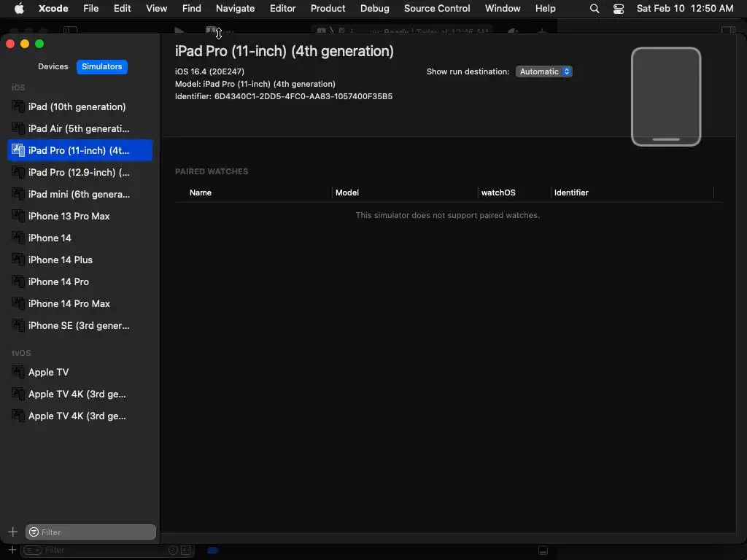Click simulator icon beside iPad mini (6th generation)
The height and width of the screenshot is (560, 747).
(x=18, y=194)
